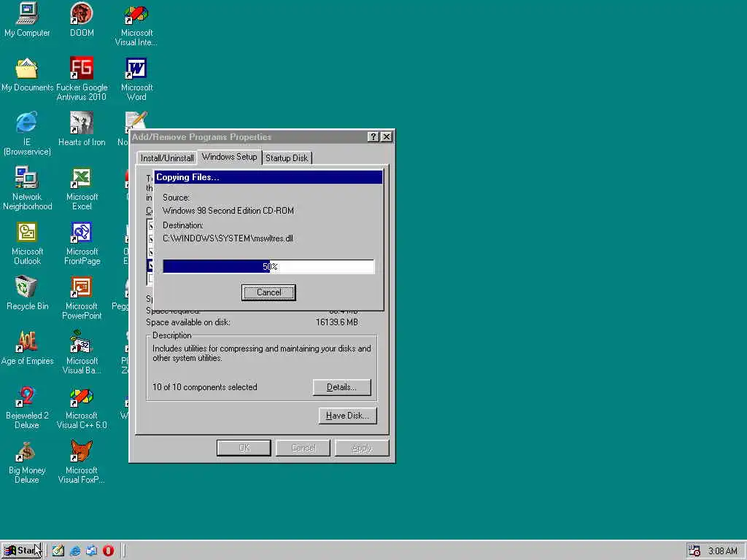
Task: Click the greyed-out Apply button
Action: click(x=362, y=448)
